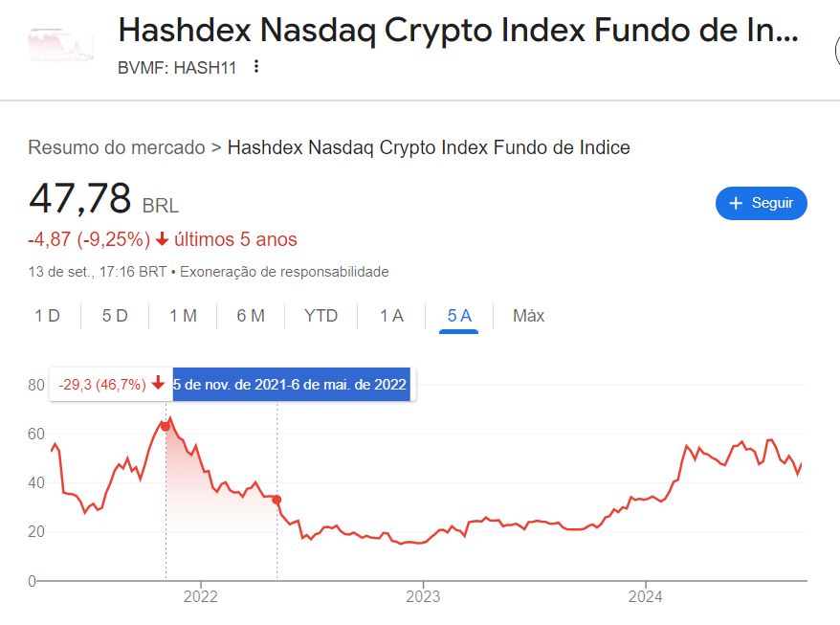Click the Nov 2021 peak marker dot on chart
This screenshot has width=840, height=625.
click(166, 427)
